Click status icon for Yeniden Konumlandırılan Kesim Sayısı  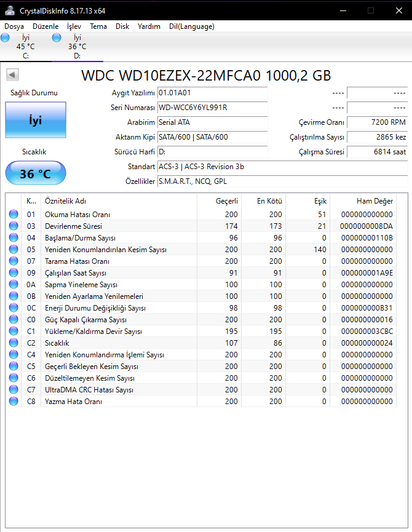(x=14, y=249)
